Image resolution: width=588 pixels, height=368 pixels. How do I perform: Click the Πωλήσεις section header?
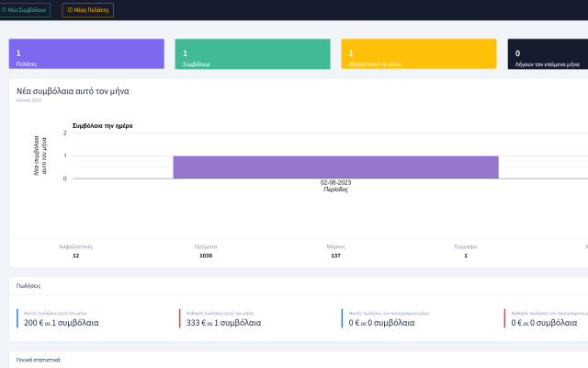(28, 286)
